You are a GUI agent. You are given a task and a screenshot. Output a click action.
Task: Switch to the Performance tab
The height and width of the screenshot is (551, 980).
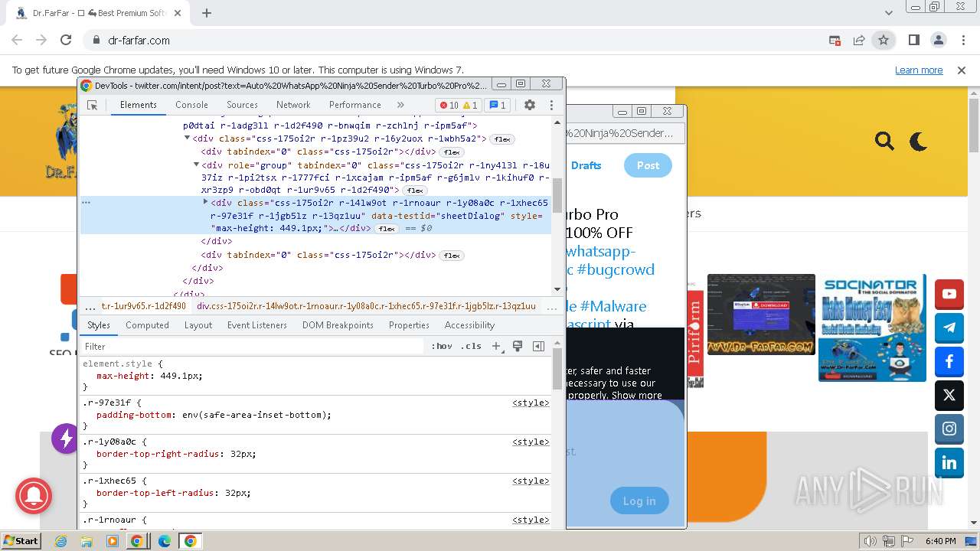[355, 105]
